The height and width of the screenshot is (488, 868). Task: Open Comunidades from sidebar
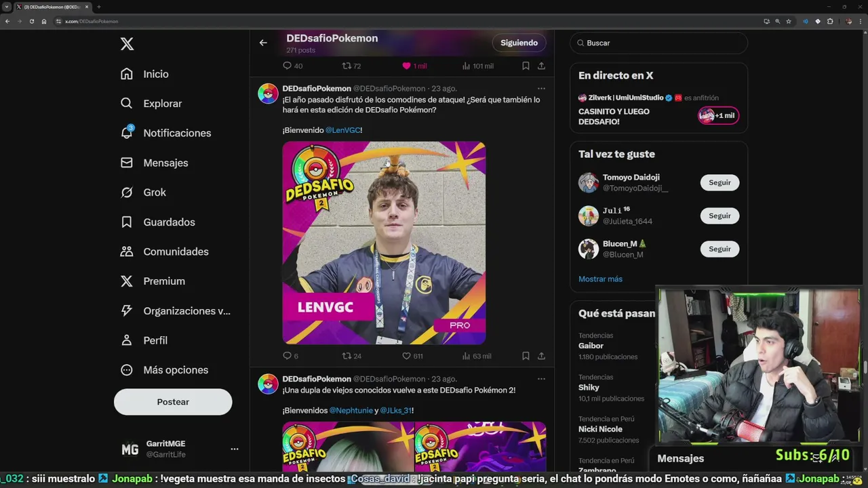pos(164,251)
